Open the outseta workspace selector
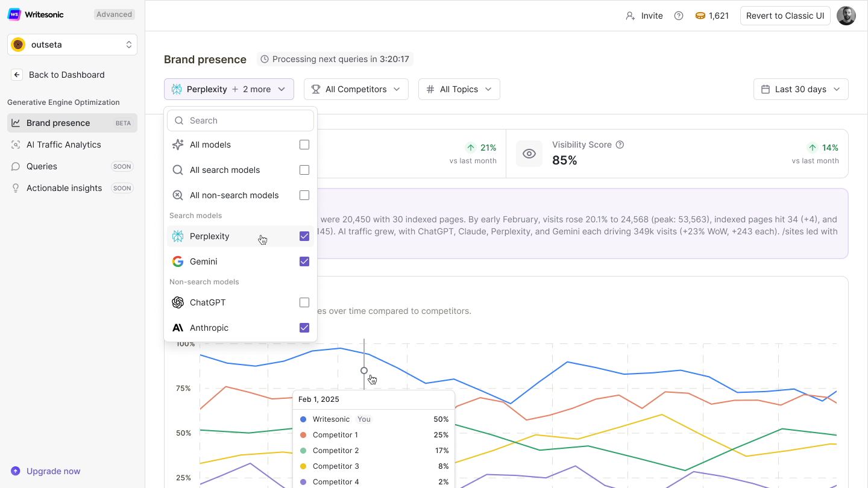This screenshot has height=488, width=868. (x=72, y=45)
